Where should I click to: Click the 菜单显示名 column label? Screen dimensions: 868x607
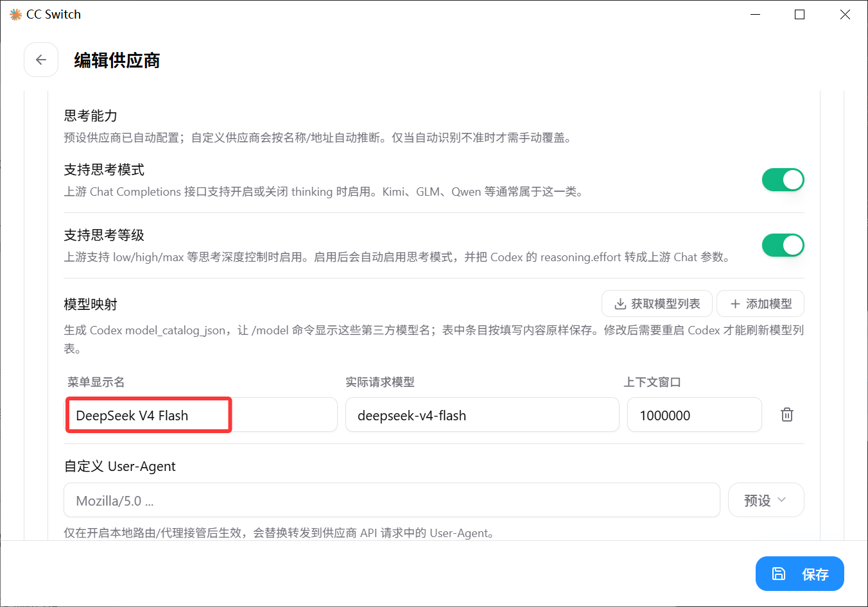(96, 382)
